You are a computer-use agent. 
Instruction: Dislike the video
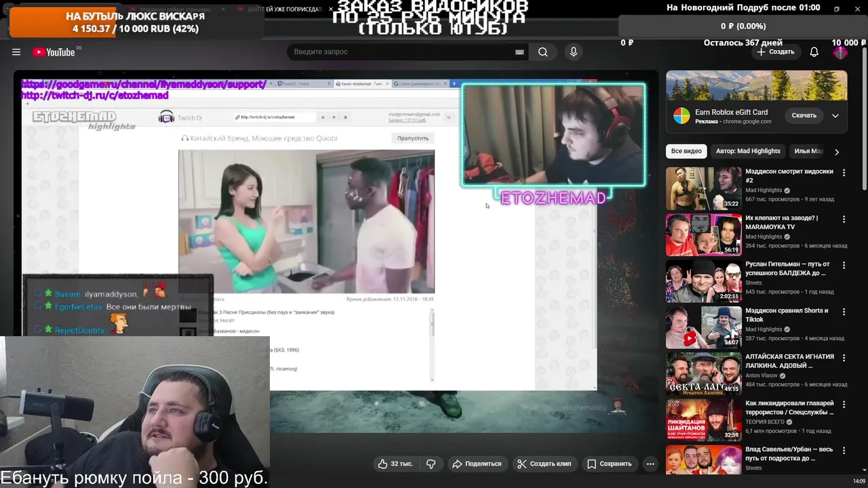point(431,464)
